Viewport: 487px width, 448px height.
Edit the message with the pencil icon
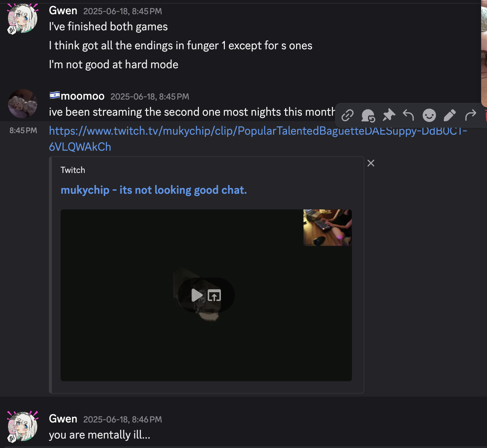[450, 115]
